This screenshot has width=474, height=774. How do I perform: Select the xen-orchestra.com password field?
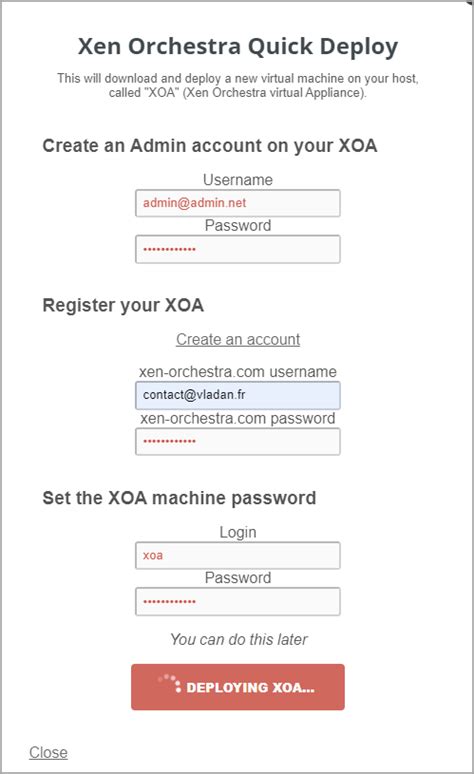pyautogui.click(x=238, y=441)
